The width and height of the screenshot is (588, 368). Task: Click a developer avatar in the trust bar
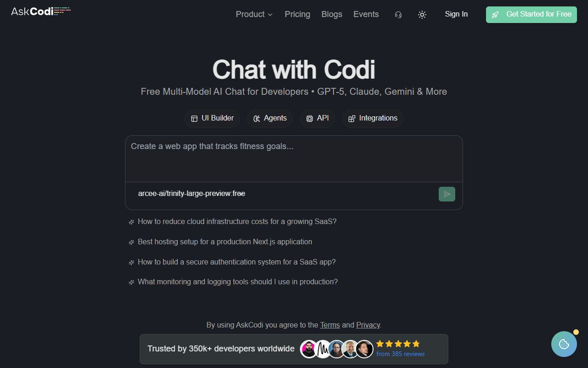pos(309,349)
